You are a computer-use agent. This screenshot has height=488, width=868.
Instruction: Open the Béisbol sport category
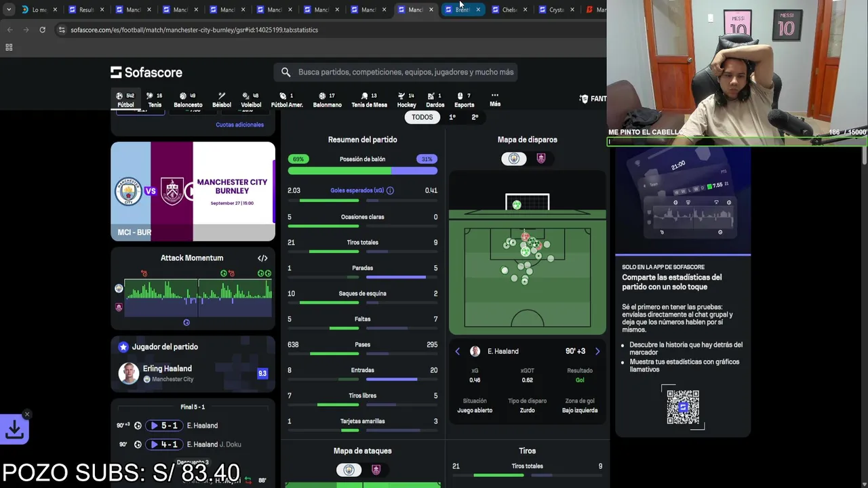click(x=222, y=100)
